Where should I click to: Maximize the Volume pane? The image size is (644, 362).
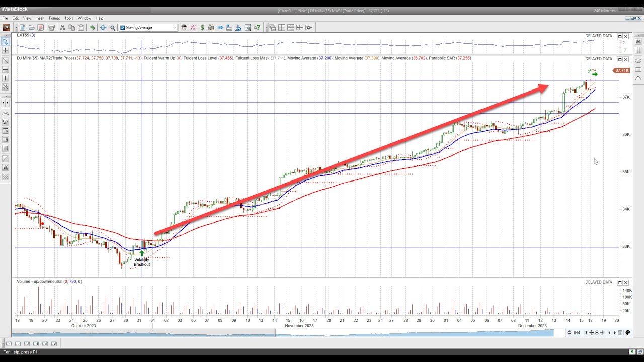620,282
